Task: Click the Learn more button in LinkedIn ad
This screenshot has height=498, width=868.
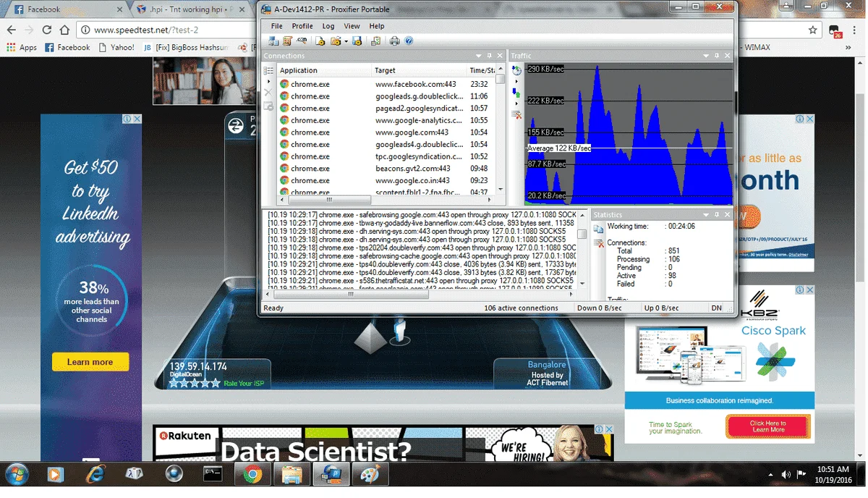Action: pyautogui.click(x=90, y=362)
